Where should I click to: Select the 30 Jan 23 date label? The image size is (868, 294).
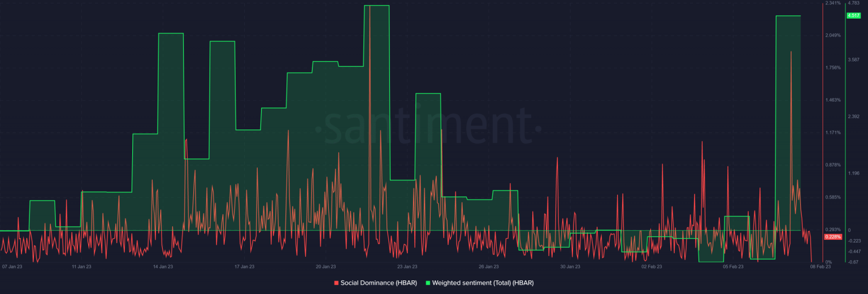[570, 266]
